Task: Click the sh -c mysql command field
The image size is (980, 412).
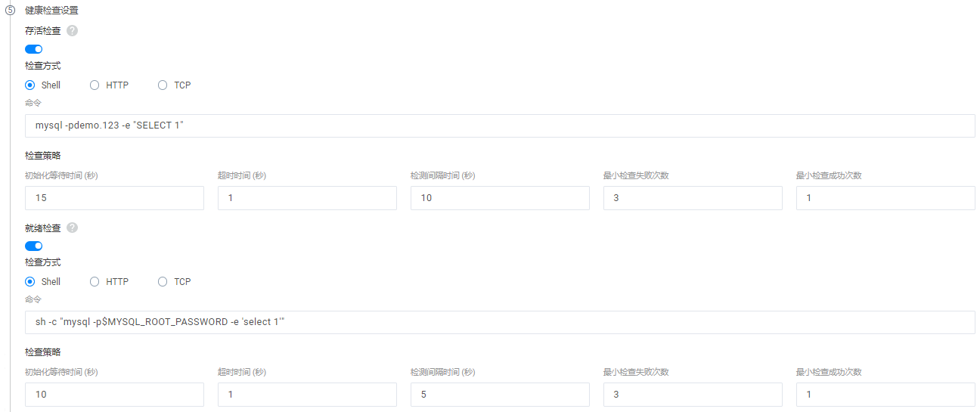Action: pyautogui.click(x=499, y=323)
